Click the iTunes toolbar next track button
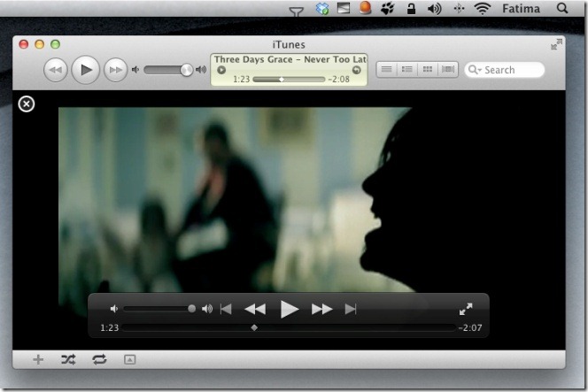Image resolution: width=588 pixels, height=392 pixels. tap(115, 70)
